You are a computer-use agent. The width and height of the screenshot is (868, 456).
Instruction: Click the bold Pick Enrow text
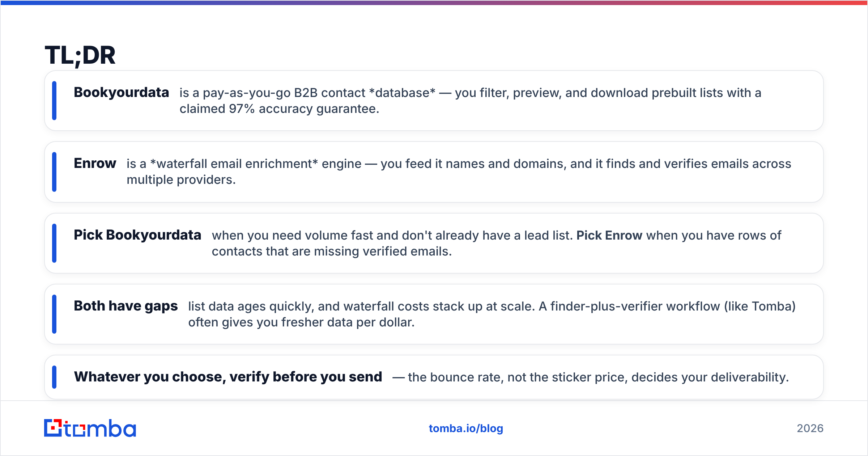[x=609, y=236]
